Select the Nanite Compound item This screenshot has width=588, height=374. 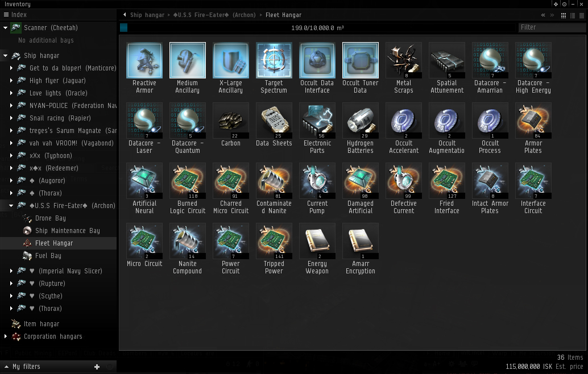[x=188, y=242]
